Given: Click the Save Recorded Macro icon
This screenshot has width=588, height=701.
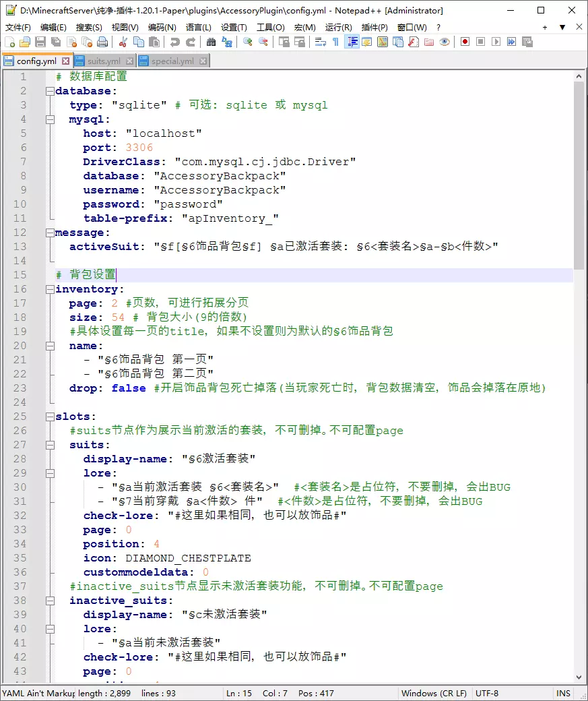Looking at the screenshot, I should tap(527, 42).
